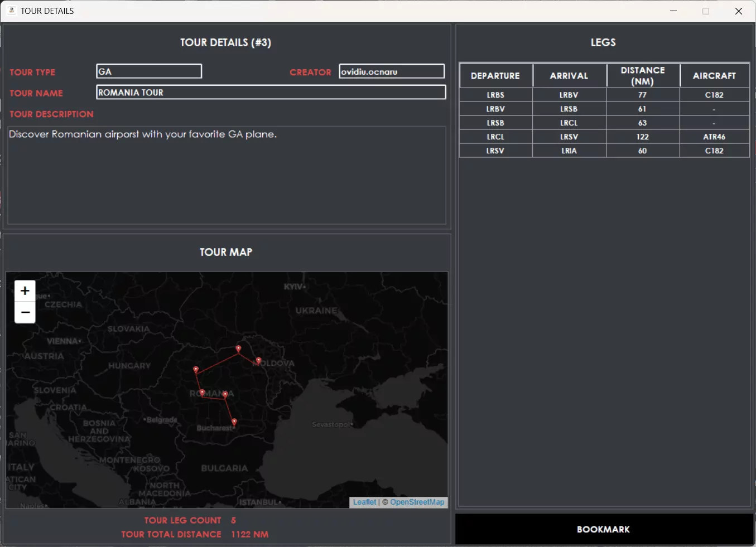The width and height of the screenshot is (756, 547).
Task: Zoom in on the tour map
Action: [25, 291]
